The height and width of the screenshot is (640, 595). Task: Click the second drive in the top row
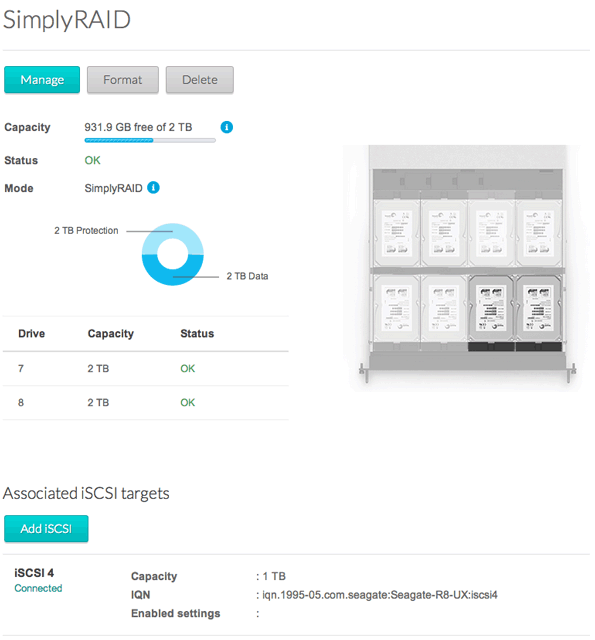[x=444, y=233]
